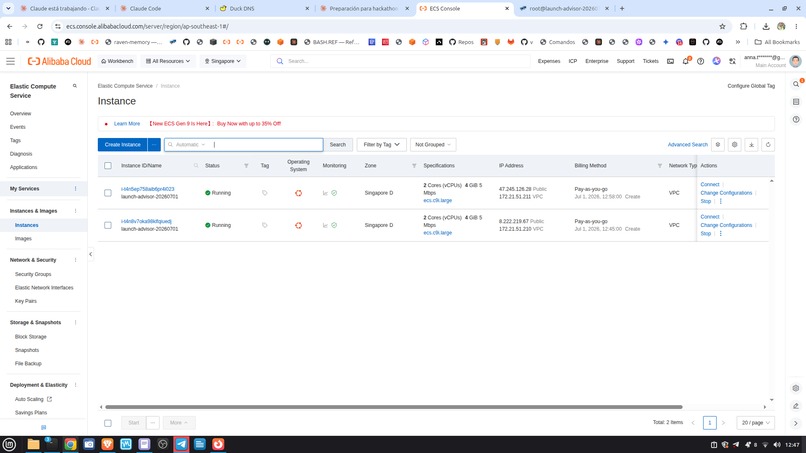Open the Not Grouped dropdown
Image resolution: width=806 pixels, height=453 pixels.
(433, 144)
